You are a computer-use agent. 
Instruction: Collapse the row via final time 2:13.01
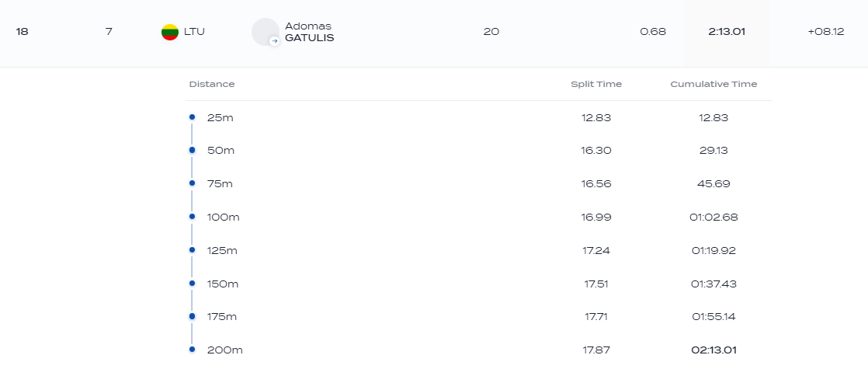pos(726,32)
